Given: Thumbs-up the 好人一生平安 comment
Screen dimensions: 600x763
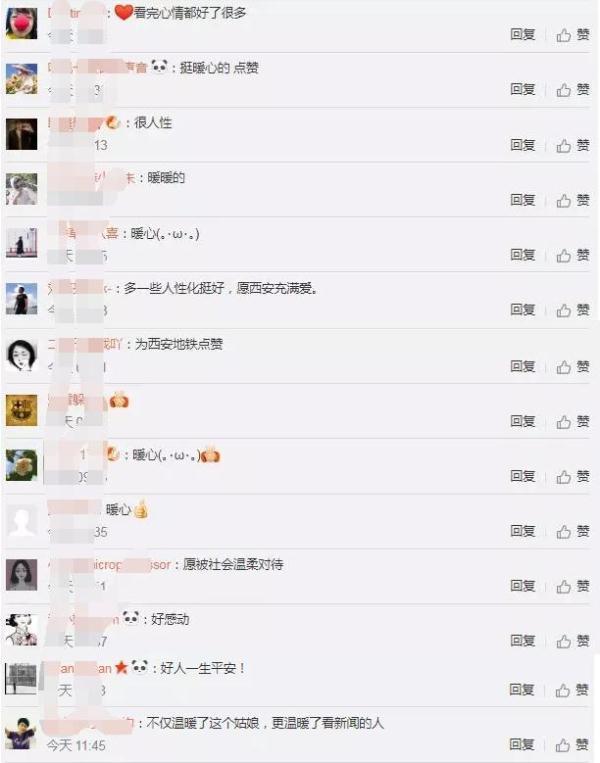Looking at the screenshot, I should tap(572, 690).
